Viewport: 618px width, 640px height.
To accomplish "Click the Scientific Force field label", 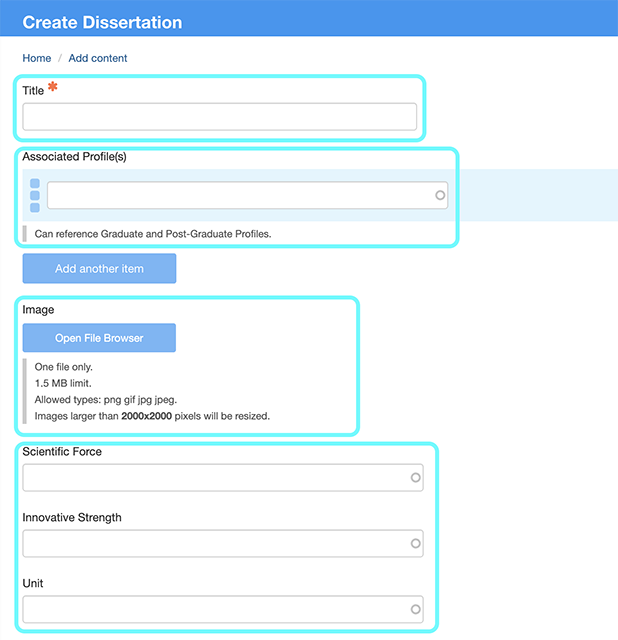I will coord(62,452).
